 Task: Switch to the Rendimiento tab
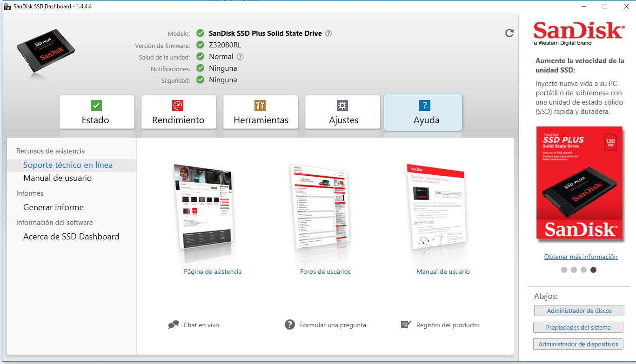[179, 112]
